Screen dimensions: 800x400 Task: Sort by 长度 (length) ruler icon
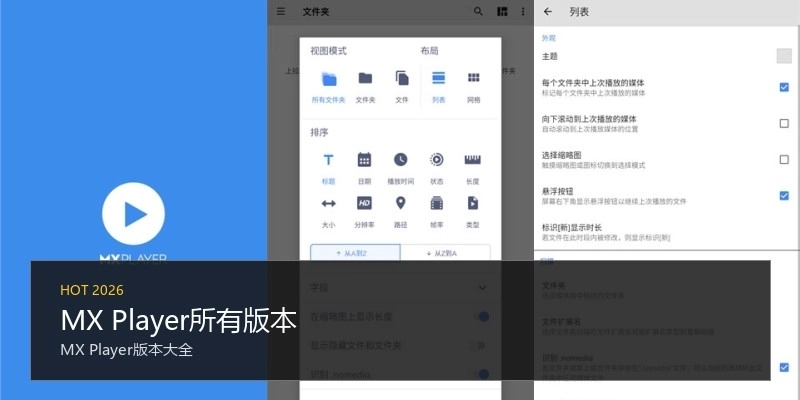pos(473,165)
